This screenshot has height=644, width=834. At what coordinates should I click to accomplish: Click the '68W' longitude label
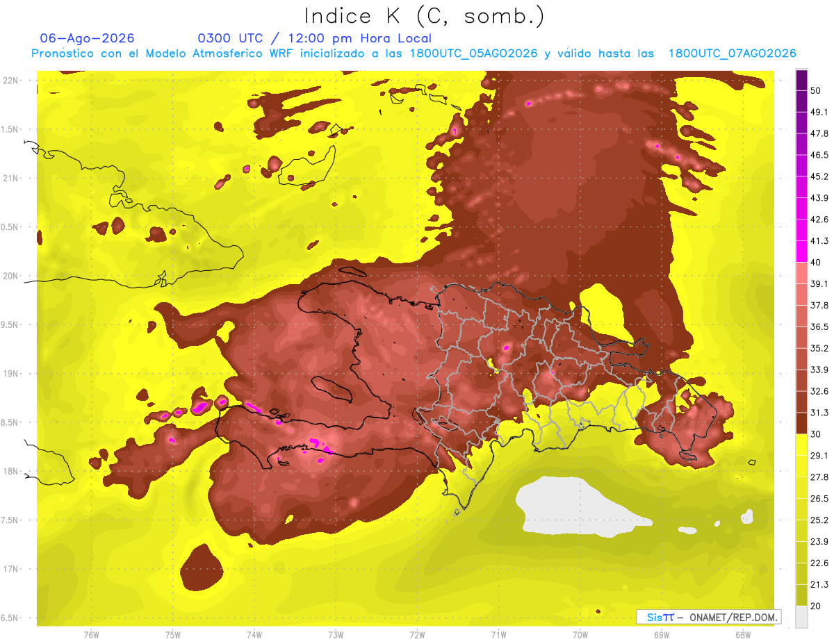click(743, 635)
